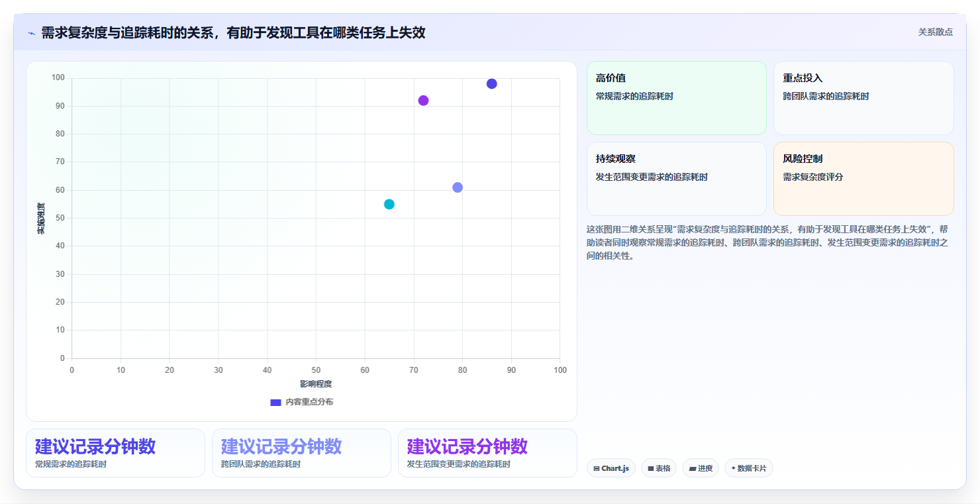Click the light-blue scatter point near 61
Image resolution: width=980 pixels, height=504 pixels.
pos(458,187)
